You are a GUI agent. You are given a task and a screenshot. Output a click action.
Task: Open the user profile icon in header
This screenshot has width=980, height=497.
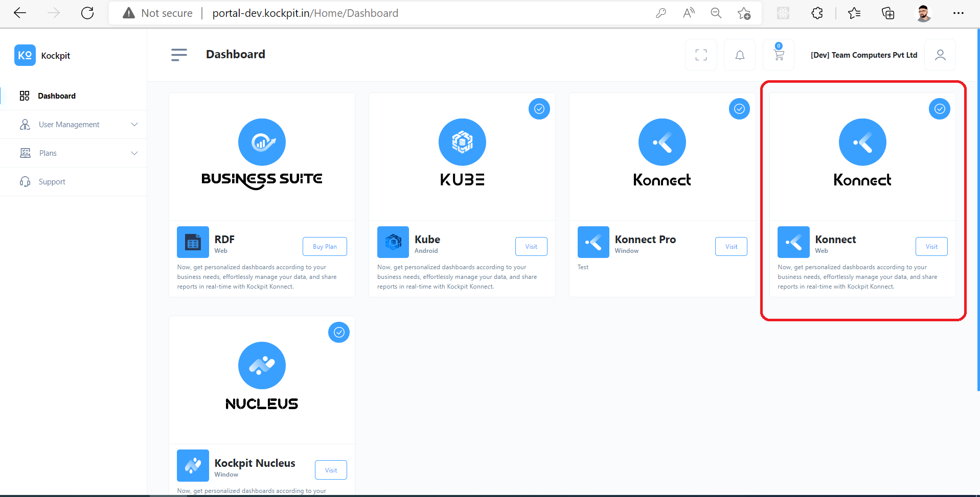tap(940, 55)
